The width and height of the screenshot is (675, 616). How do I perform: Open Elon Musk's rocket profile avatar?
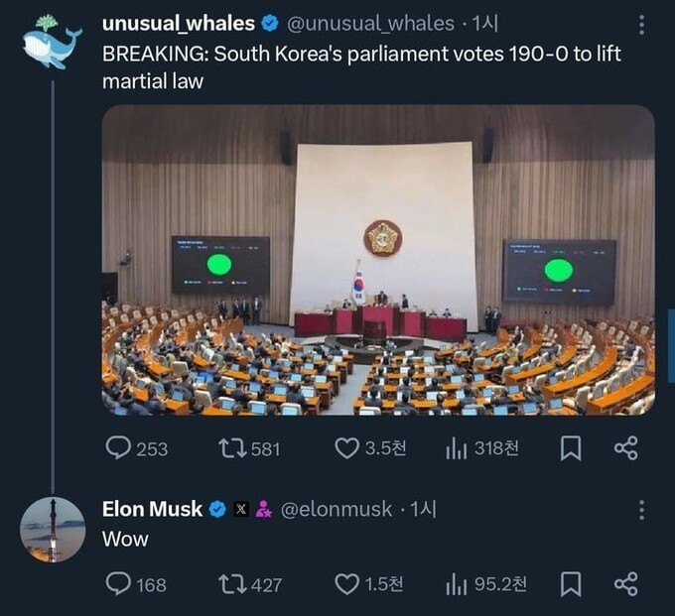tap(53, 530)
